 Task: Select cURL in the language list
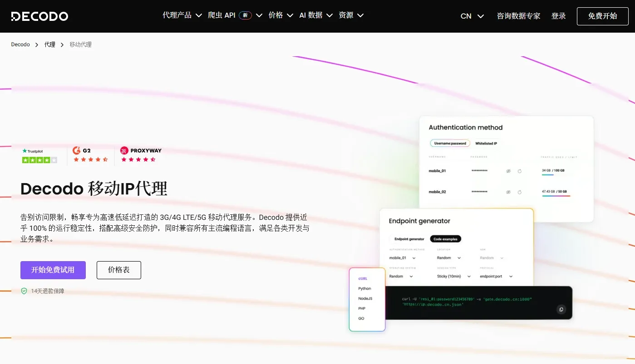pyautogui.click(x=363, y=278)
